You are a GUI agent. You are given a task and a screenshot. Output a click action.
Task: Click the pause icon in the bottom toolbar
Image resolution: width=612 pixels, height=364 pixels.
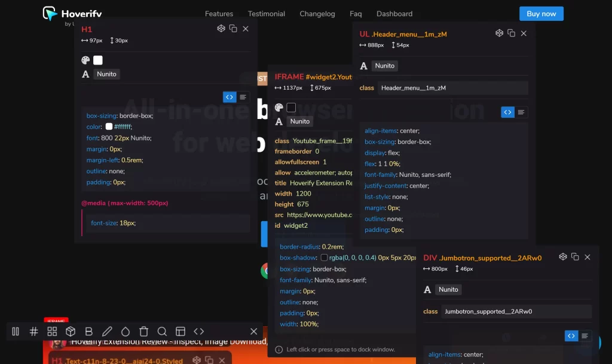pos(16,331)
